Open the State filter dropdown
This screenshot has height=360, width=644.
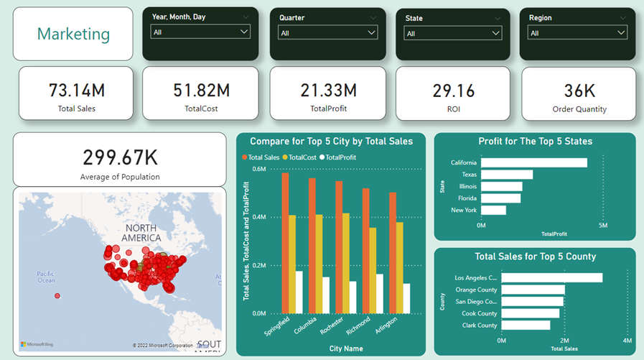tap(453, 33)
